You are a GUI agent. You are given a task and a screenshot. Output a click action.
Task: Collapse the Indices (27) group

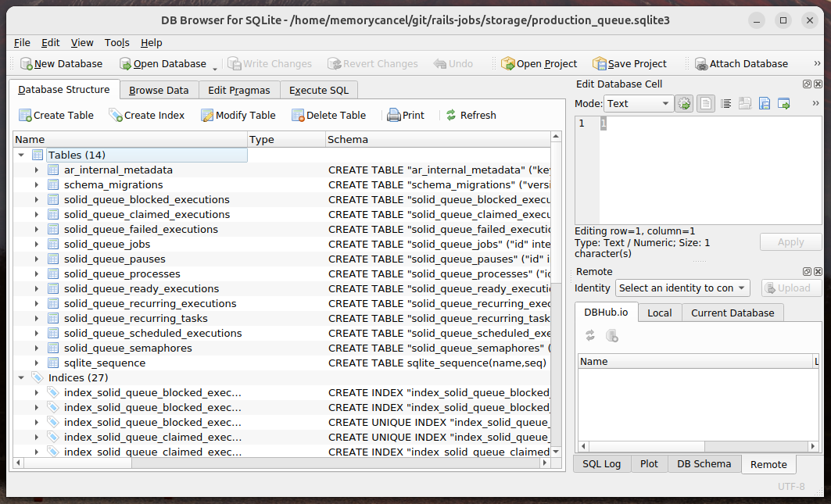click(21, 378)
